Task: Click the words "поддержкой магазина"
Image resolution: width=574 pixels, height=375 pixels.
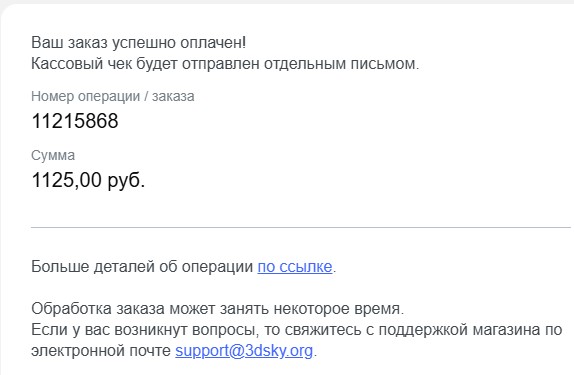Action: (x=459, y=330)
